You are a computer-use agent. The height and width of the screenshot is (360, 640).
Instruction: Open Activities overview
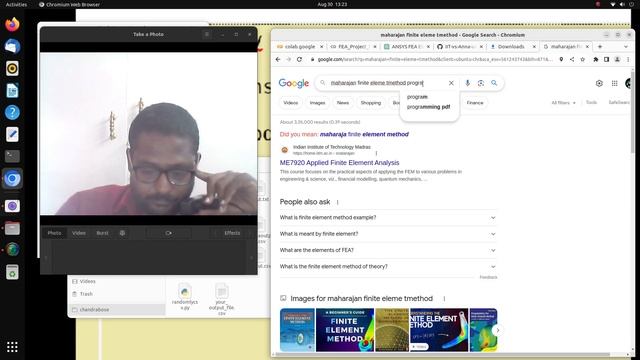(x=16, y=4)
